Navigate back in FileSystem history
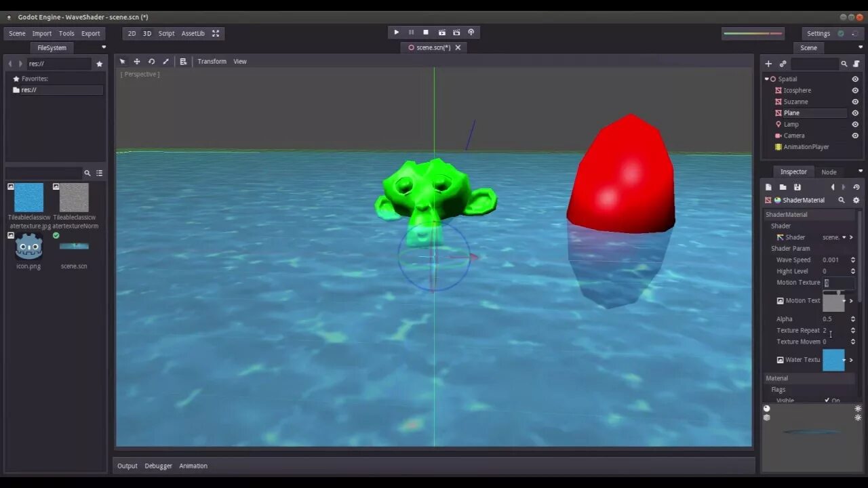868x488 pixels. pyautogui.click(x=10, y=64)
